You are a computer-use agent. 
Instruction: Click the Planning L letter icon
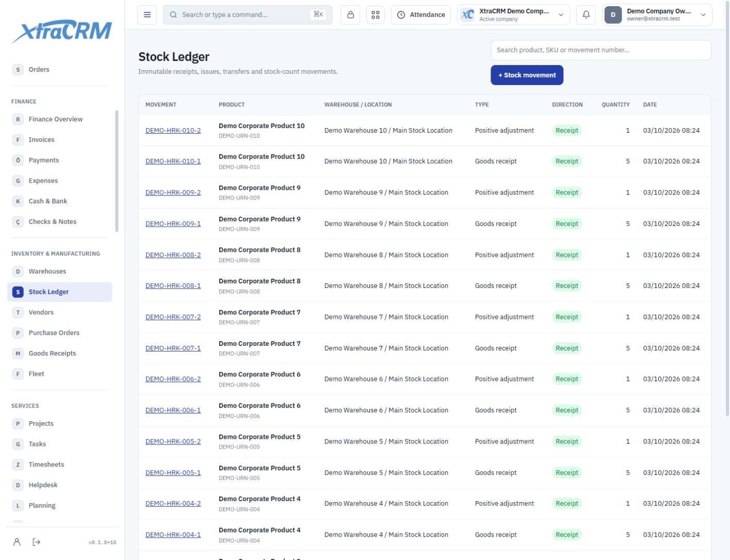pos(18,506)
